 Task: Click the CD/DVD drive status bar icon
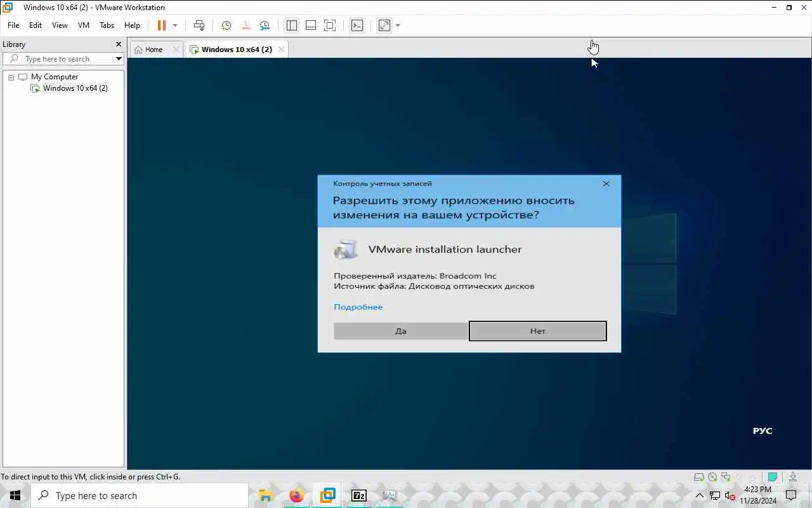712,477
